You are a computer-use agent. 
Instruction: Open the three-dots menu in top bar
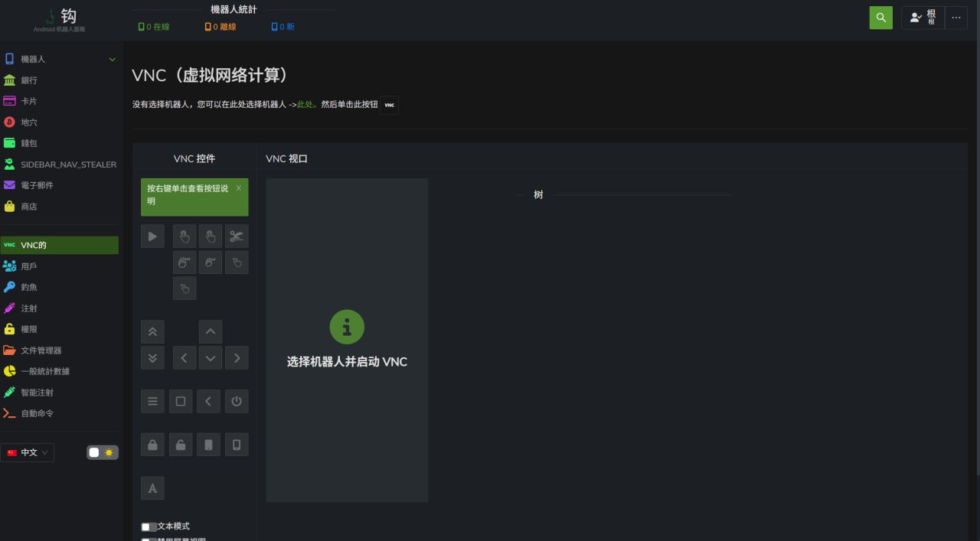(x=955, y=18)
